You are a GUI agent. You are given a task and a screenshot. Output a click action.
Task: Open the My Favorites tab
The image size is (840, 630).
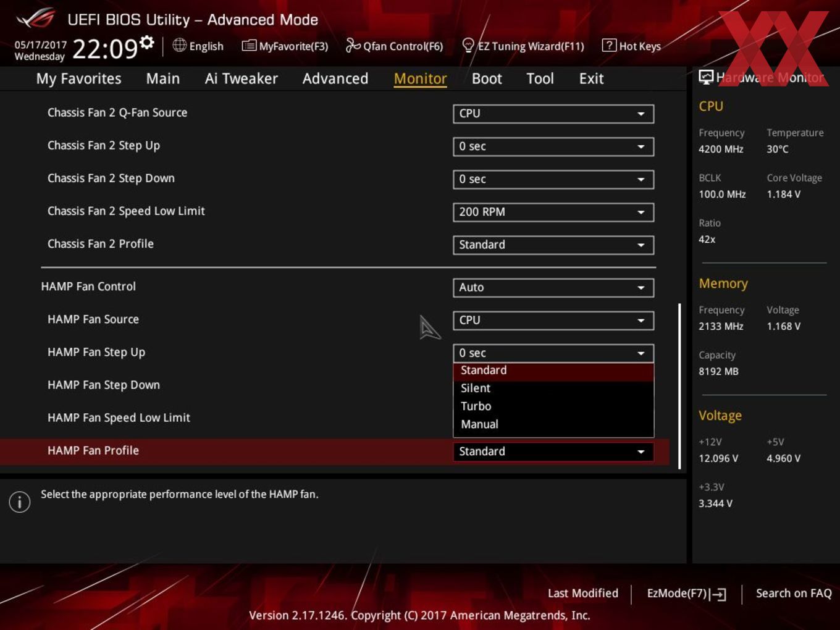(78, 78)
